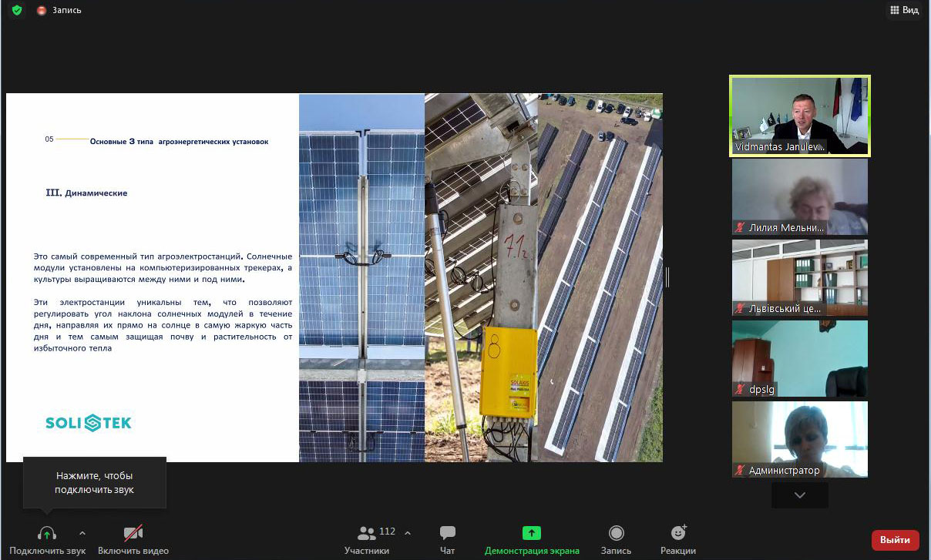Viewport: 931px width, 560px height.
Task: Click the headphones icon to join audio
Action: [x=47, y=533]
